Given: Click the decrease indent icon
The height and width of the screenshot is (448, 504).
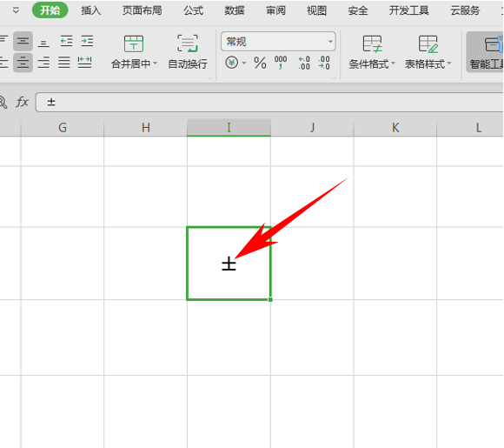Looking at the screenshot, I should [x=67, y=41].
